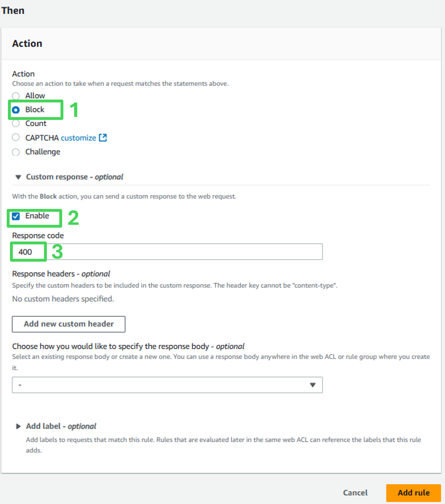Click the 'Add label - optional' heading text
Viewport: 445px width, 504px height.
pyautogui.click(x=61, y=426)
